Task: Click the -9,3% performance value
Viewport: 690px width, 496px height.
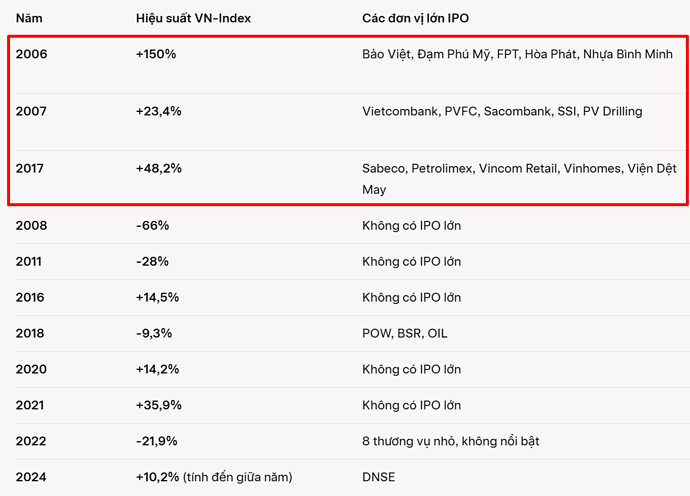Action: (155, 334)
